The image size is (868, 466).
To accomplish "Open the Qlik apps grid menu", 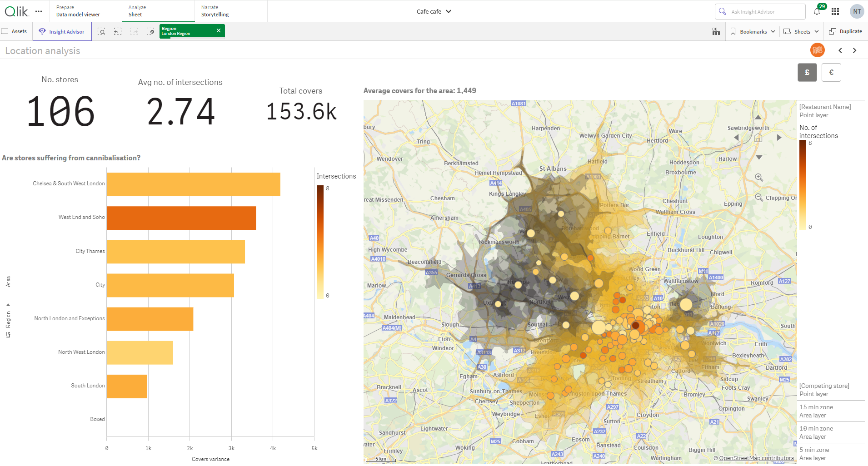I will click(x=835, y=11).
